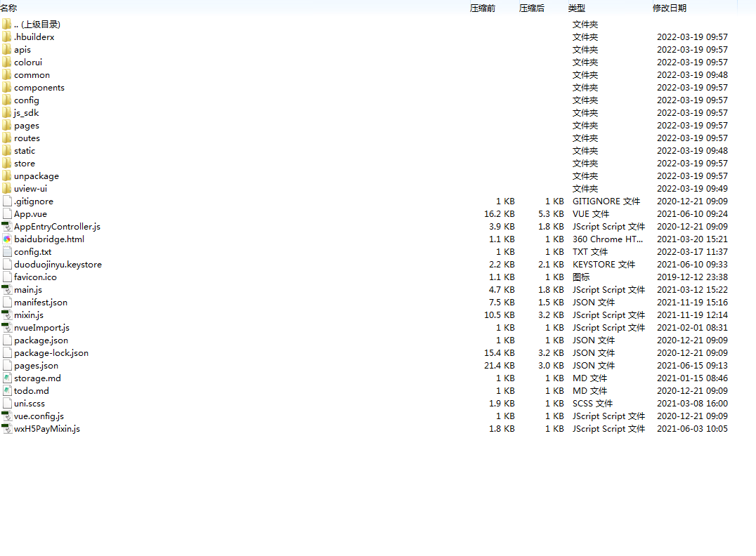Click the vue.config.js script icon
756x556 pixels.
tap(7, 416)
